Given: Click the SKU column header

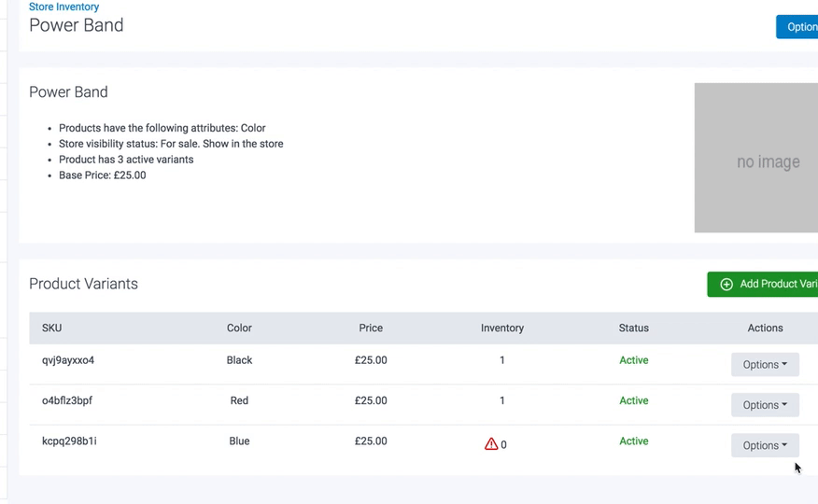Looking at the screenshot, I should coord(52,329).
